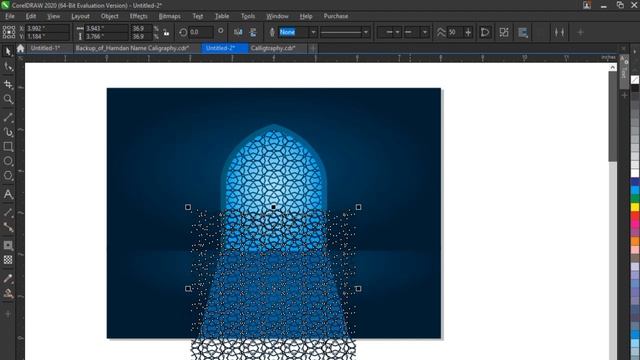The height and width of the screenshot is (360, 640).
Task: Switch to the Untitled-1 document tab
Action: tap(49, 48)
